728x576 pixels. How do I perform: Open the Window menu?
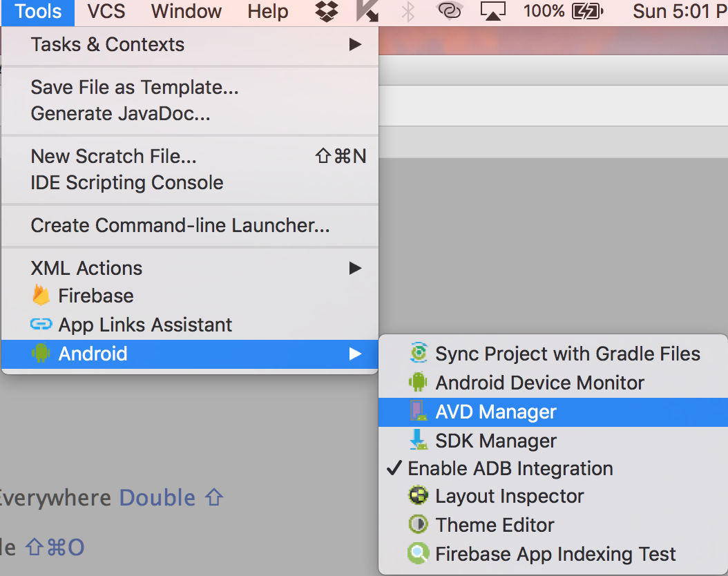(186, 11)
